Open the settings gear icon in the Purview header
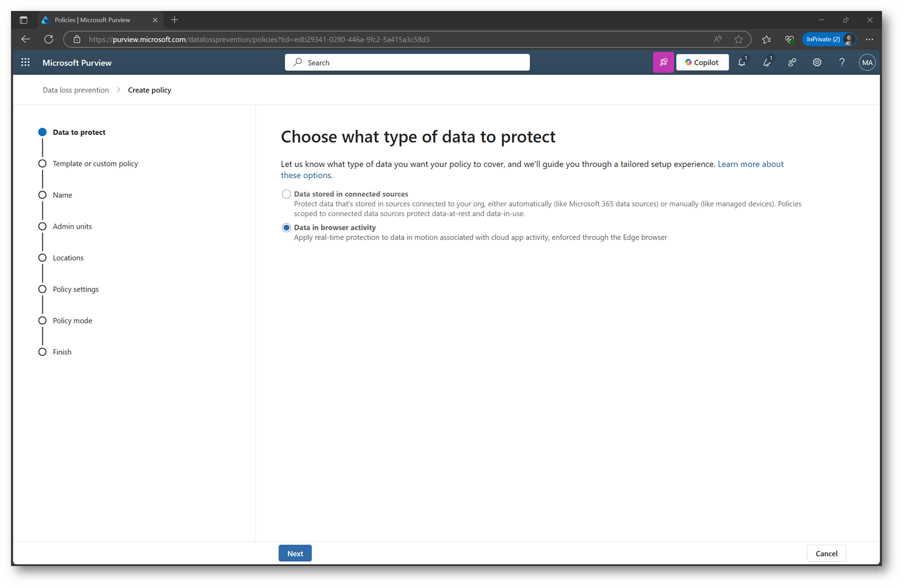The image size is (904, 588). coord(817,62)
